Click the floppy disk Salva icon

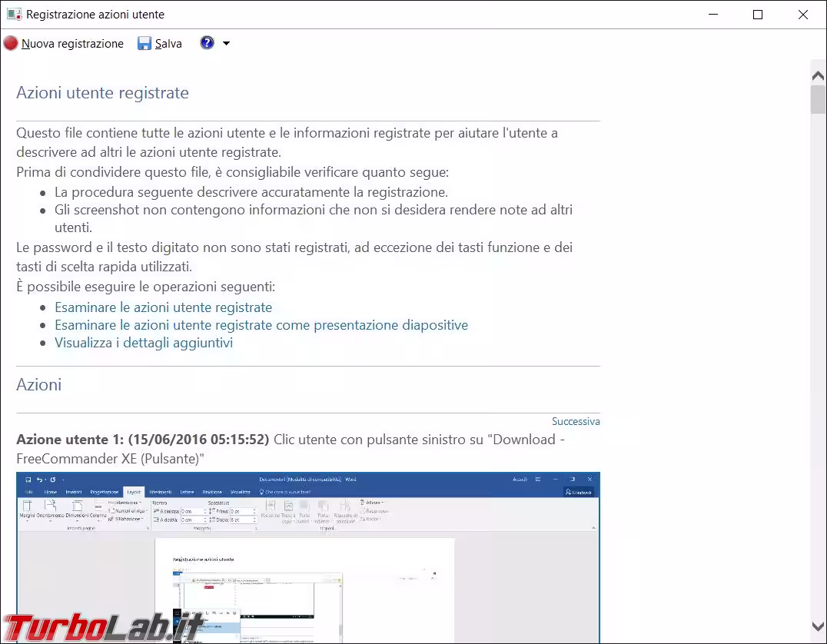[x=144, y=44]
